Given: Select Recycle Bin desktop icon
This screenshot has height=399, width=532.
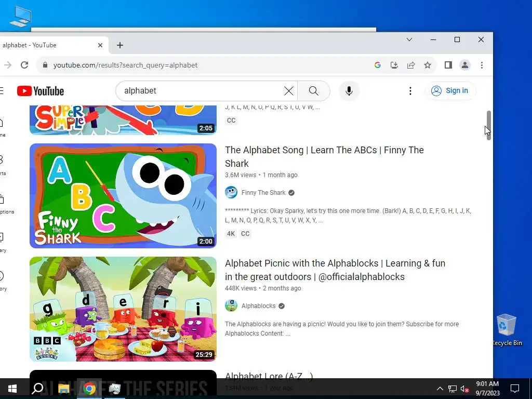Looking at the screenshot, I should point(507,330).
